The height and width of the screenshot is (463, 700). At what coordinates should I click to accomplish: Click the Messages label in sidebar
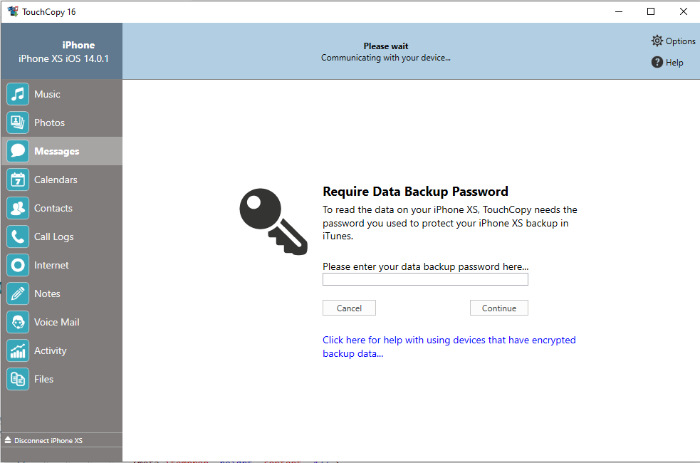tap(57, 151)
